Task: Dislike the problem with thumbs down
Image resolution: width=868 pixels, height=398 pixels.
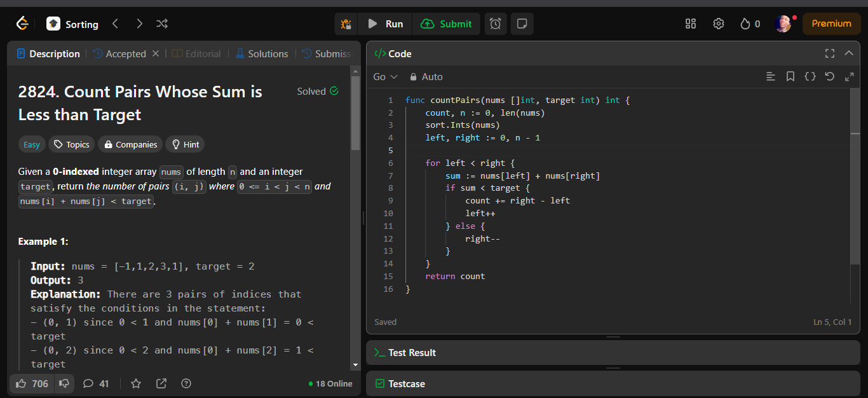Action: [x=64, y=383]
